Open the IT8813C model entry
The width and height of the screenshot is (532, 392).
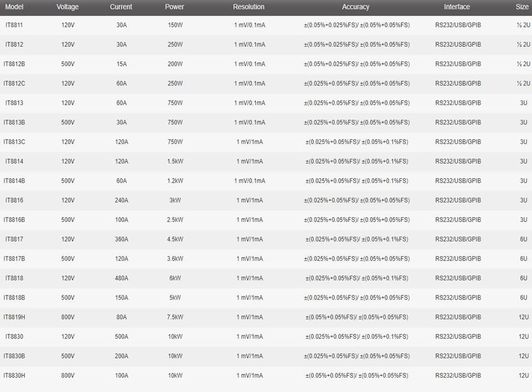[x=14, y=142]
